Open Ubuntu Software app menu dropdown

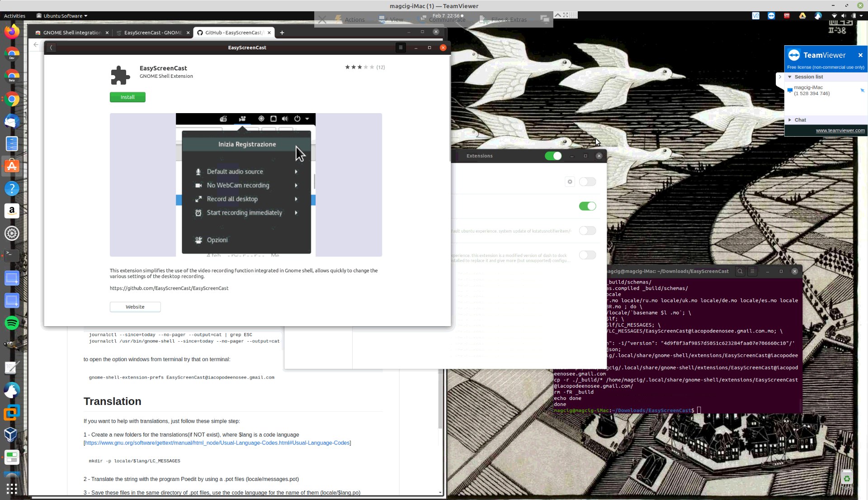pos(62,16)
